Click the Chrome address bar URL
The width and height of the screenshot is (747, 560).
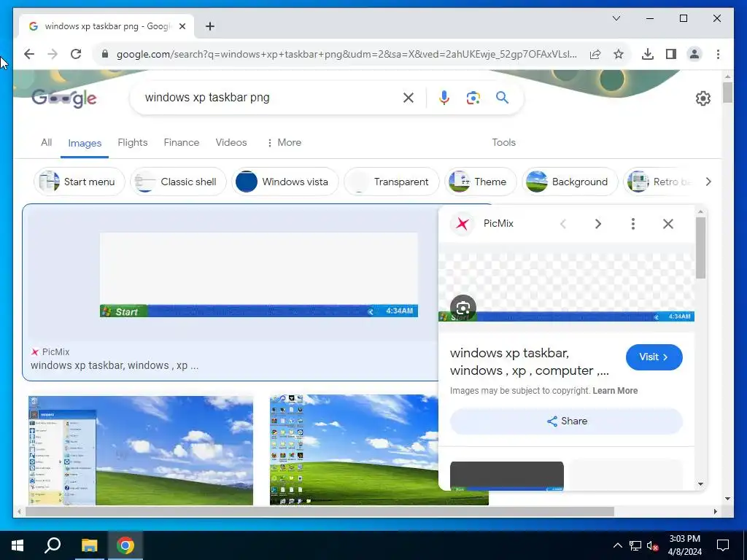click(x=347, y=54)
